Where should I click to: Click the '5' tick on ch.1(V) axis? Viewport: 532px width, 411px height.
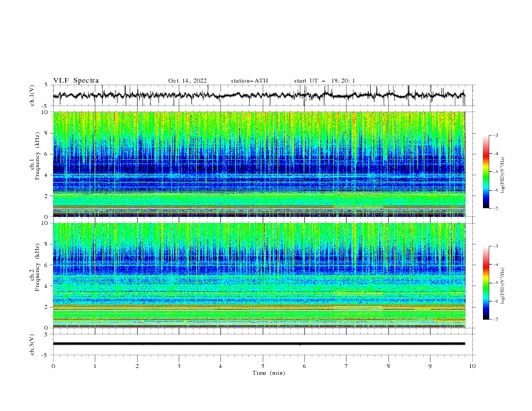click(47, 85)
